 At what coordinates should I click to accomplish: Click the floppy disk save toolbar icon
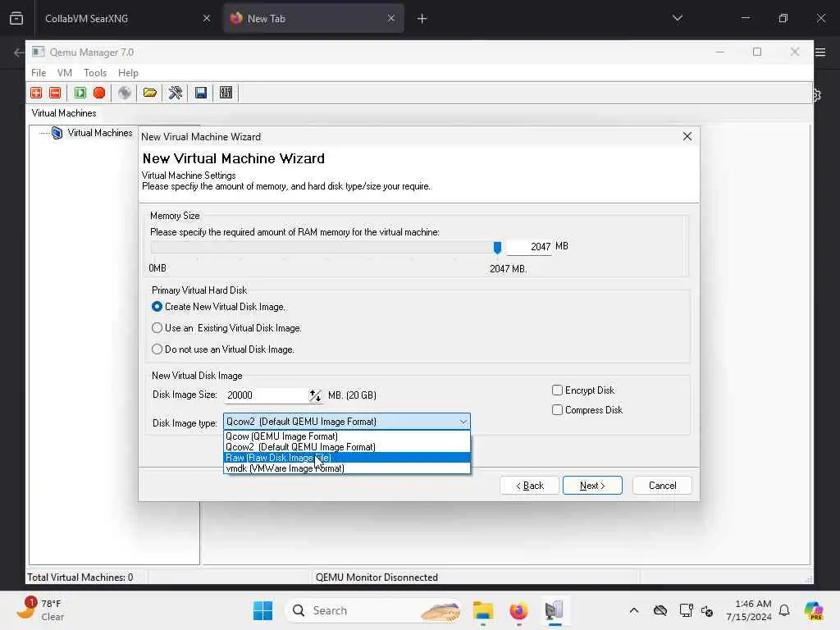(201, 93)
